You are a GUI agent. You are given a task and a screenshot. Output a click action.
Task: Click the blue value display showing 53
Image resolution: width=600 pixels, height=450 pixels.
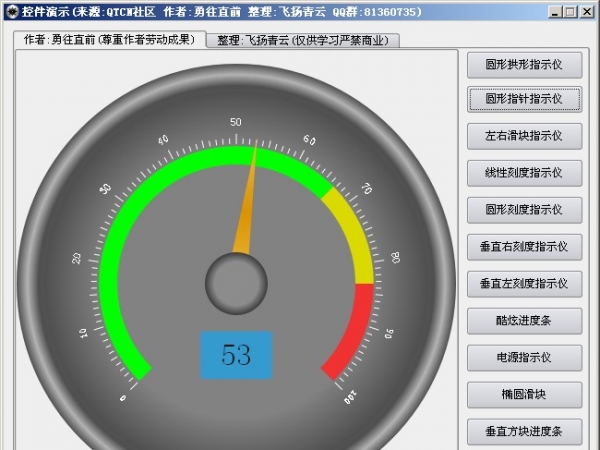[236, 355]
